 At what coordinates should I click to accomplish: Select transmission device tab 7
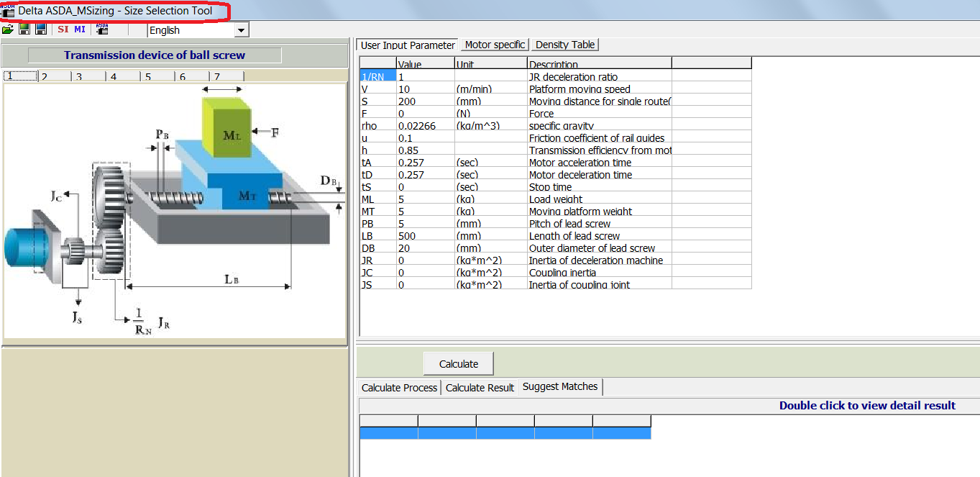pos(226,76)
